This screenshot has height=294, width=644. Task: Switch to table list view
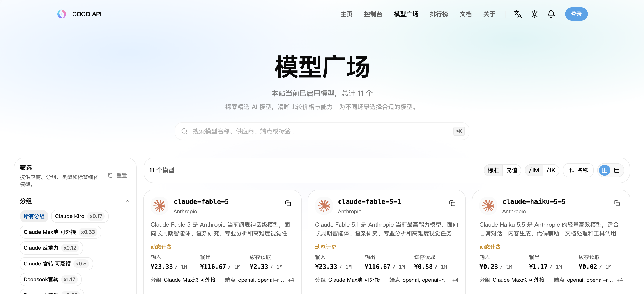click(617, 170)
